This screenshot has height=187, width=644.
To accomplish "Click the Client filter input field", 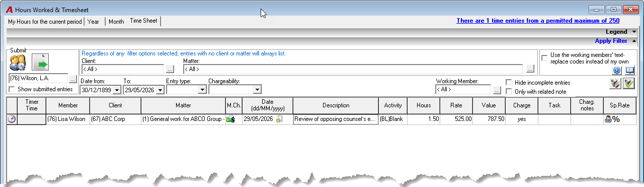I will click(x=123, y=69).
